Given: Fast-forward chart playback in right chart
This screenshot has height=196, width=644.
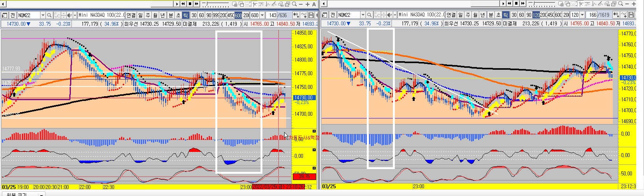Looking at the screenshot, I should tap(523, 4).
